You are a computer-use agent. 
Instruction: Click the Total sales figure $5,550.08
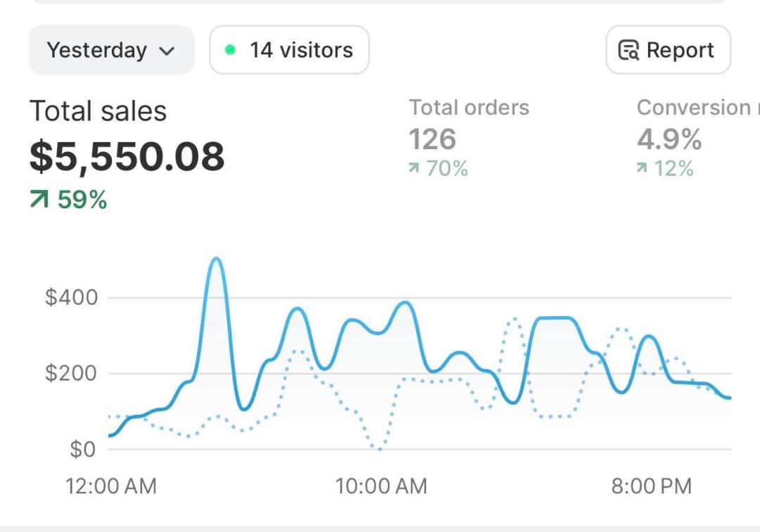pos(127,156)
